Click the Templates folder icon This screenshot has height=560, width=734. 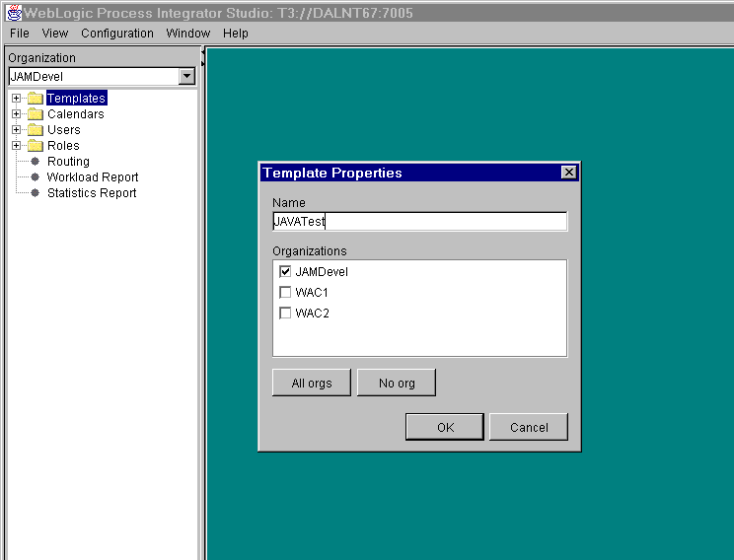pyautogui.click(x=36, y=99)
